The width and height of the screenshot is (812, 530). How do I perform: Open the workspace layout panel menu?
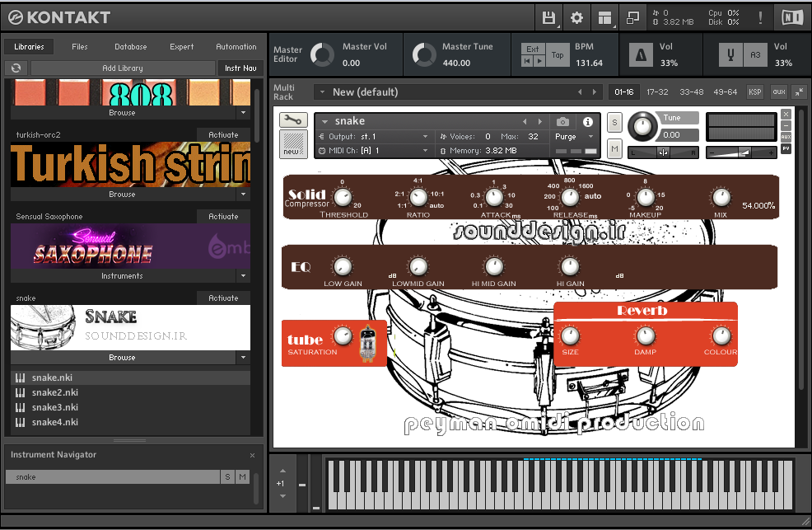click(604, 17)
